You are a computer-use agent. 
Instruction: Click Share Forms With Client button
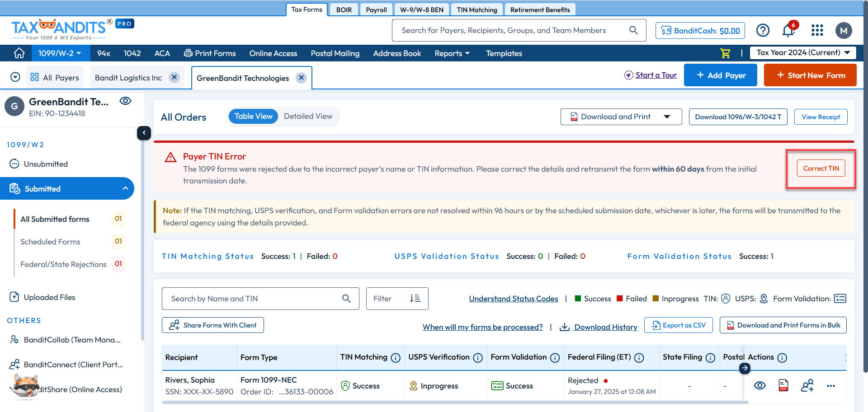click(213, 325)
